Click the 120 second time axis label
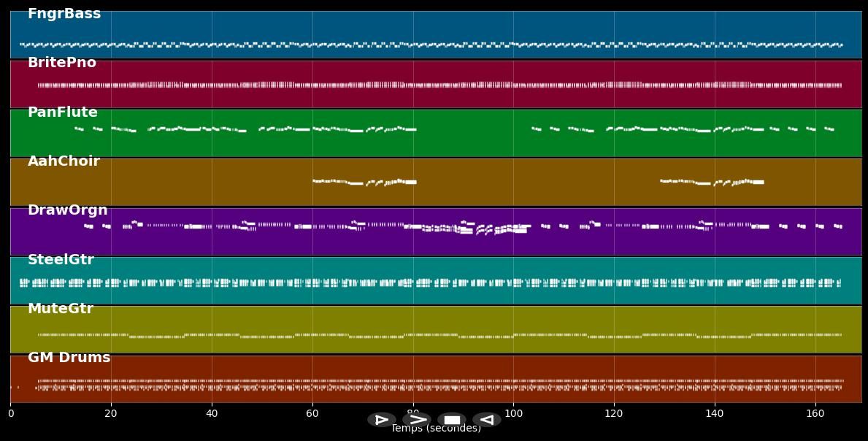This screenshot has height=441, width=868. pyautogui.click(x=614, y=413)
